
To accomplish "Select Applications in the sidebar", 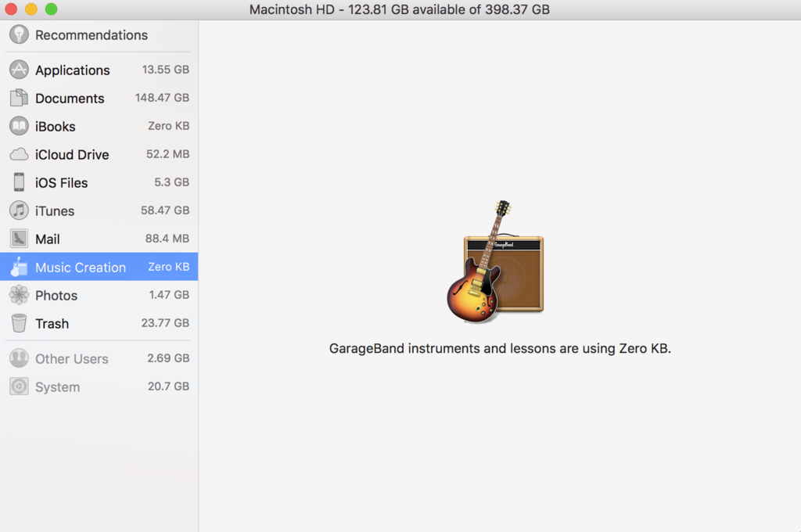I will 73,70.
